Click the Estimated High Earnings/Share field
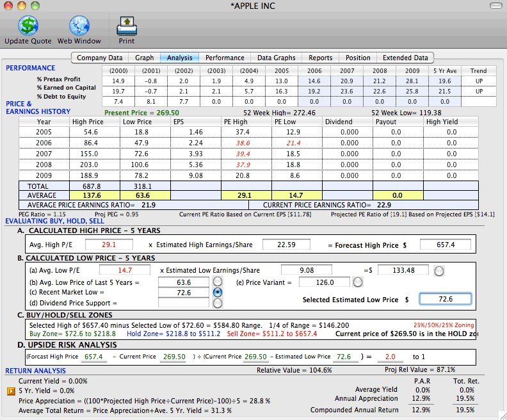Viewport: 507px width, 420px height. pyautogui.click(x=286, y=245)
